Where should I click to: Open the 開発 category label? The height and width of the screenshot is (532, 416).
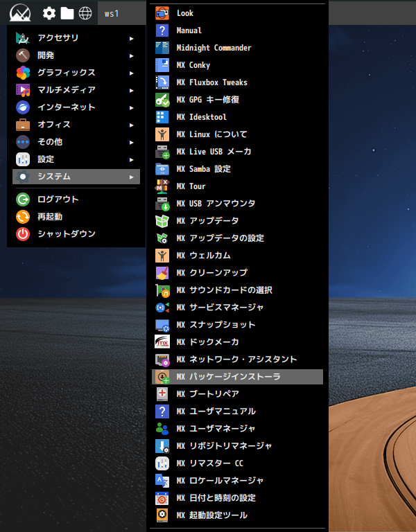[46, 55]
